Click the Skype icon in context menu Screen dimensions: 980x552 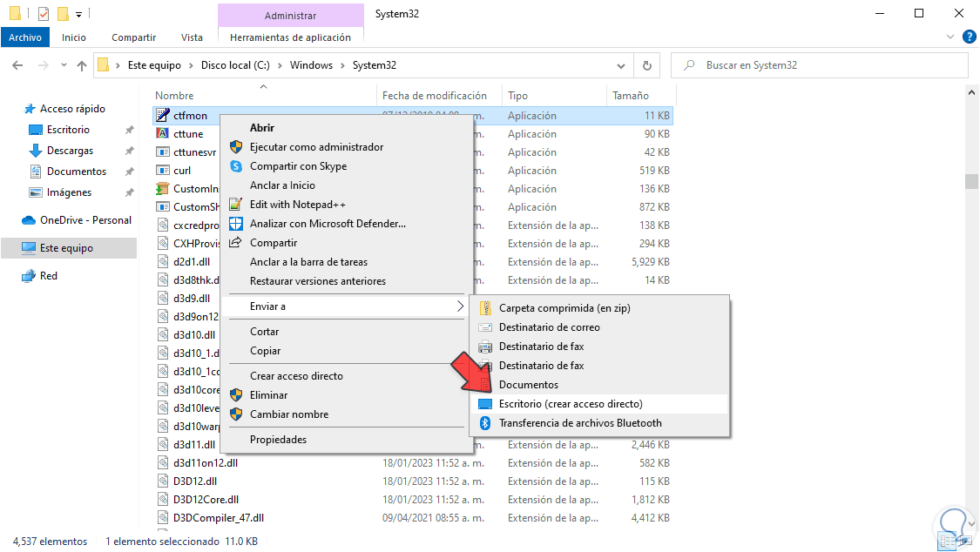pos(235,166)
